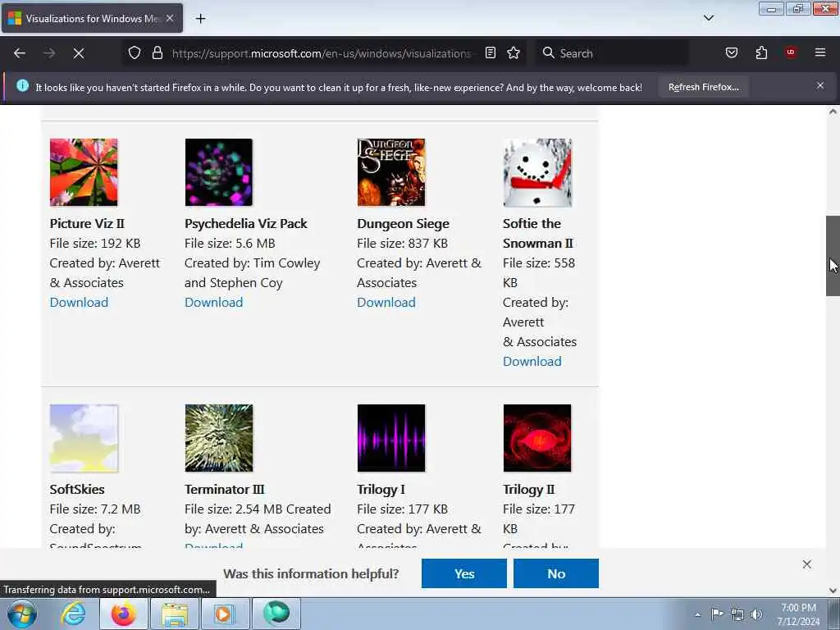The width and height of the screenshot is (840, 630).
Task: Show hidden tray icons arrow
Action: [x=697, y=614]
